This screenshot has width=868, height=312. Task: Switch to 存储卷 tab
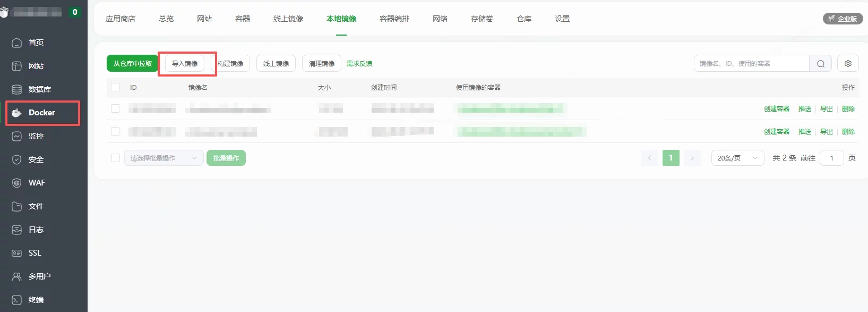[x=482, y=19]
